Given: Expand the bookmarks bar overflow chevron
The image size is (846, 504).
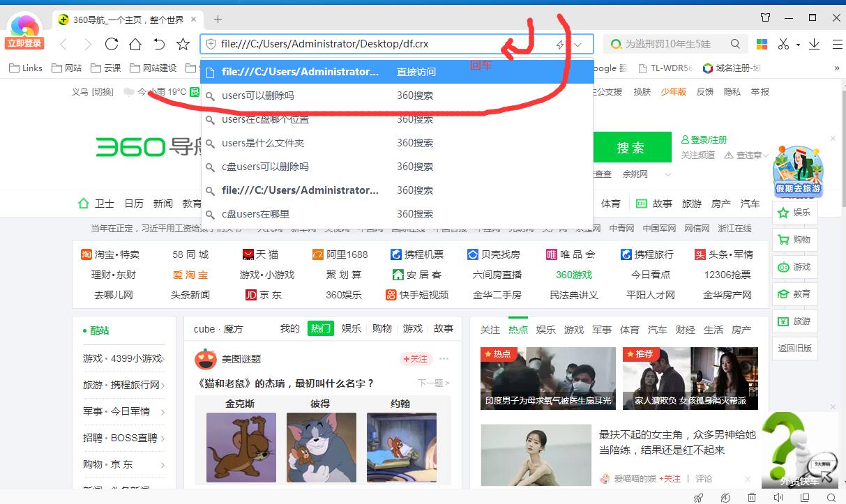Looking at the screenshot, I should [837, 68].
